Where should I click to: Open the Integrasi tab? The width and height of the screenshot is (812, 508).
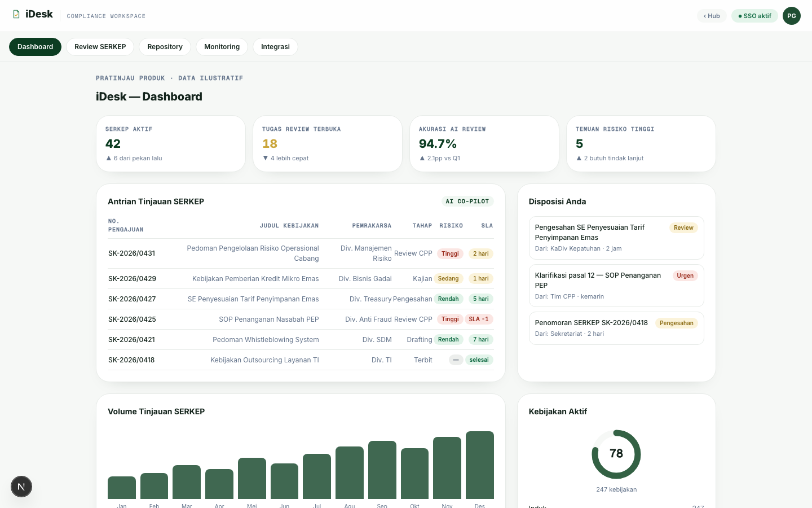[x=275, y=47]
